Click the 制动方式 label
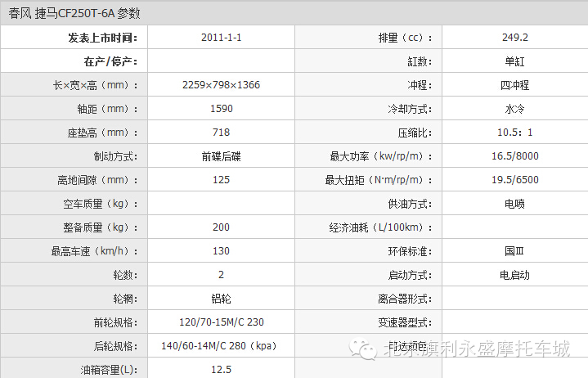Viewport: 588px width, 378px height. click(x=115, y=156)
